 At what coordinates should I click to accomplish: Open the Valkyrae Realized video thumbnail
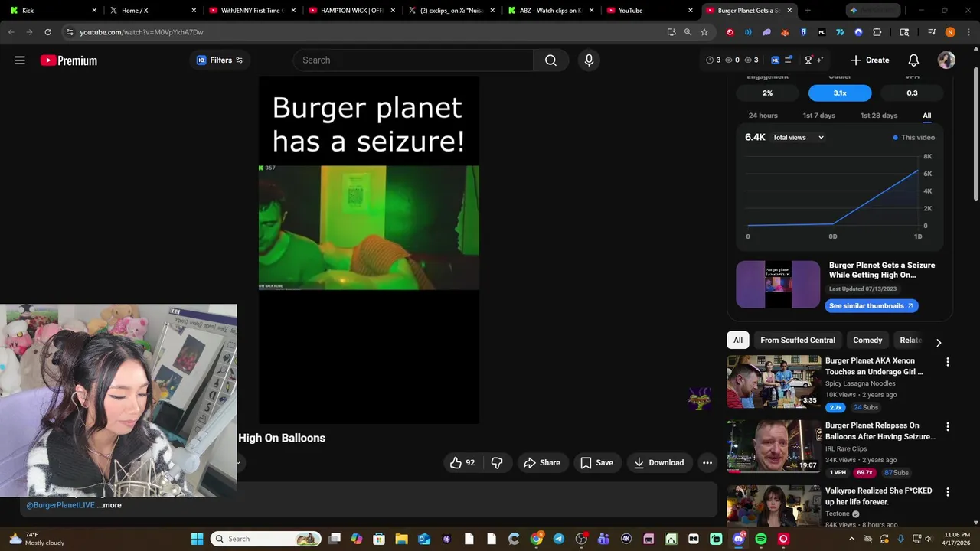pyautogui.click(x=773, y=506)
